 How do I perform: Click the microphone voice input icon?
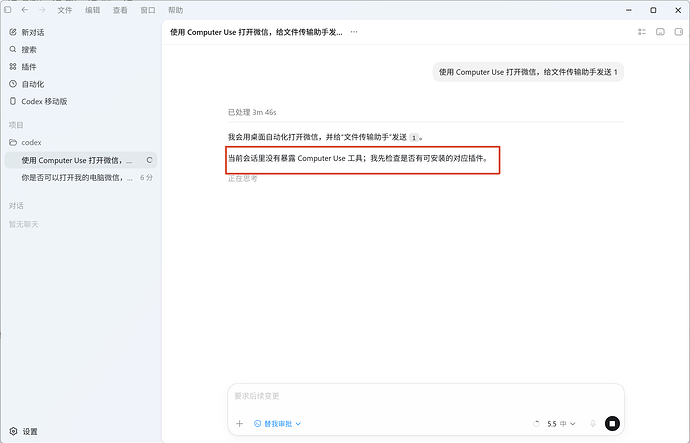coord(593,424)
